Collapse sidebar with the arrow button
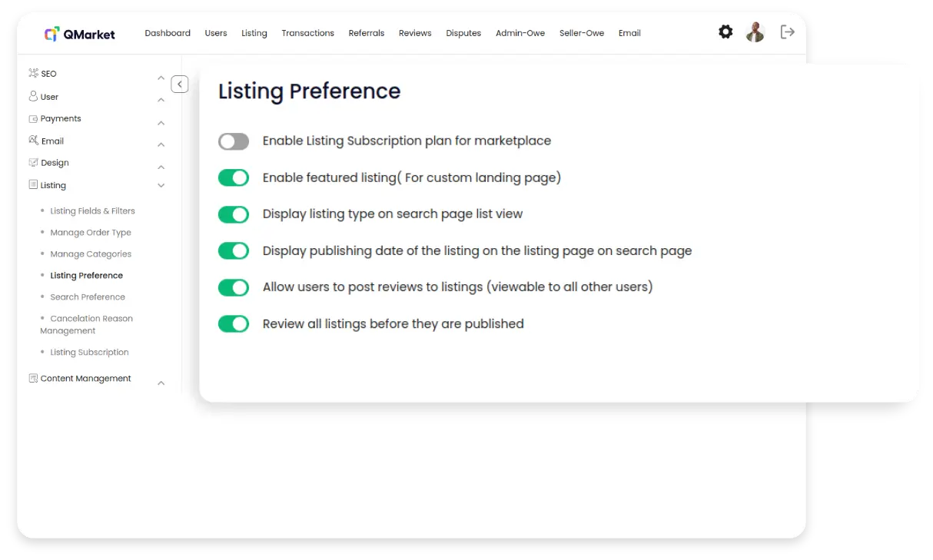This screenshot has width=933, height=560. 180,84
